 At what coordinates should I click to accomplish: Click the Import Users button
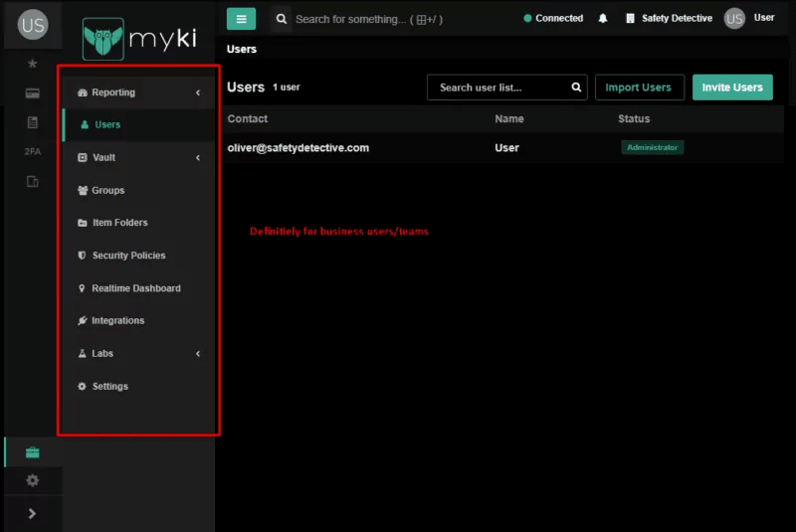[x=640, y=88]
